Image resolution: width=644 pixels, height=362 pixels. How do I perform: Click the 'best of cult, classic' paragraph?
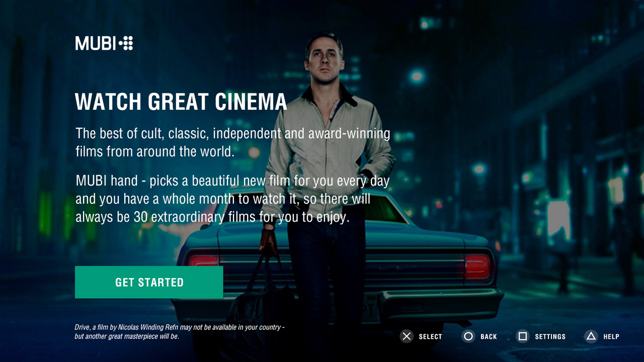[x=233, y=142]
